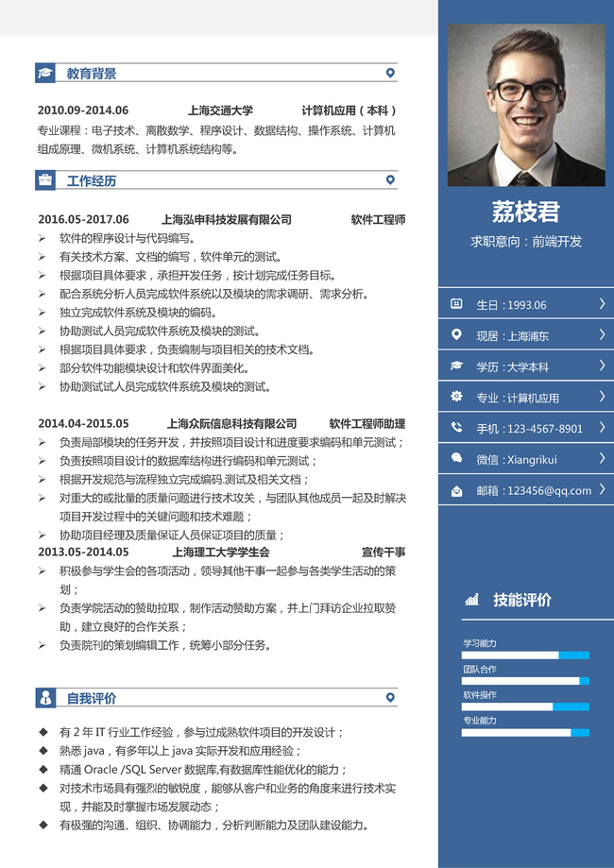The image size is (614, 868).
Task: Click the line 协助项目经理及质量保证人员
Action: [172, 535]
